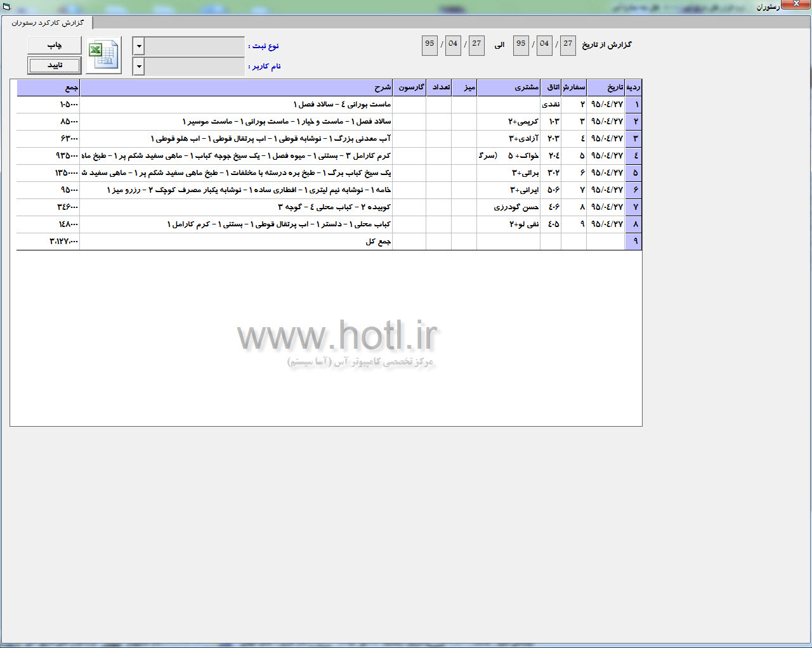Select row number 4 header

[633, 156]
